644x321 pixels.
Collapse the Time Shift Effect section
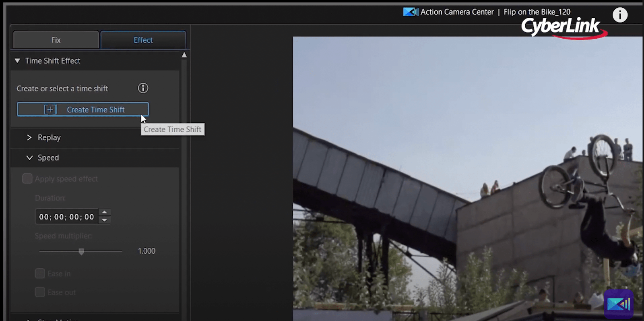17,61
